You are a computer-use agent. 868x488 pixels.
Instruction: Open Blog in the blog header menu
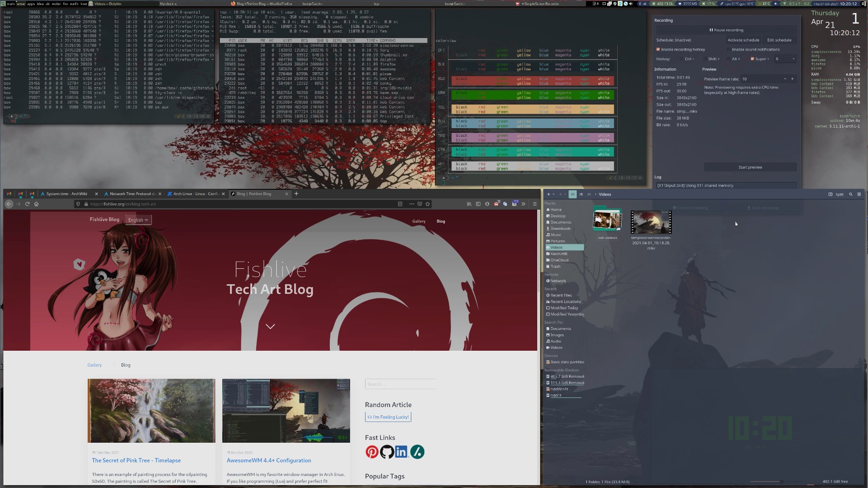click(441, 221)
